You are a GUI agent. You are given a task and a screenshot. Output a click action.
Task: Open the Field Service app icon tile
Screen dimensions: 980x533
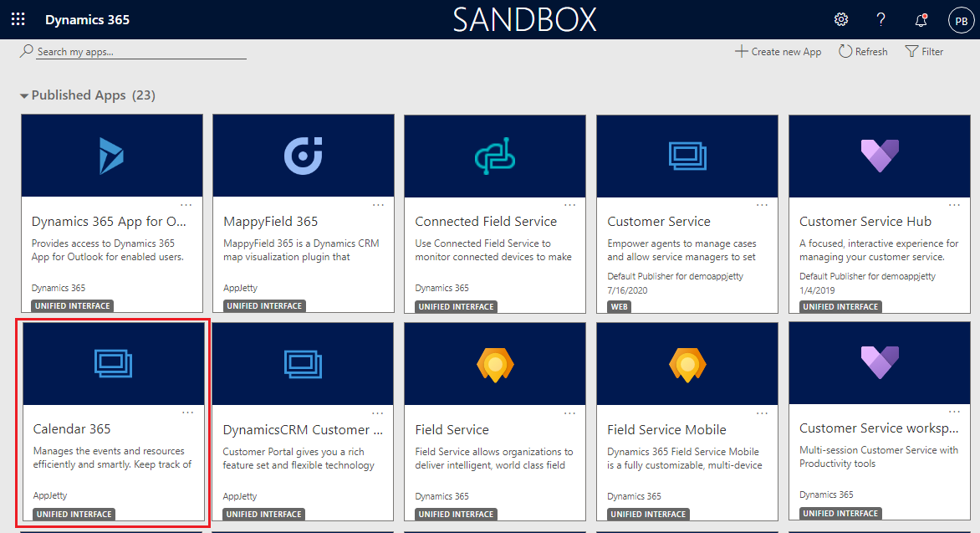[x=495, y=364]
